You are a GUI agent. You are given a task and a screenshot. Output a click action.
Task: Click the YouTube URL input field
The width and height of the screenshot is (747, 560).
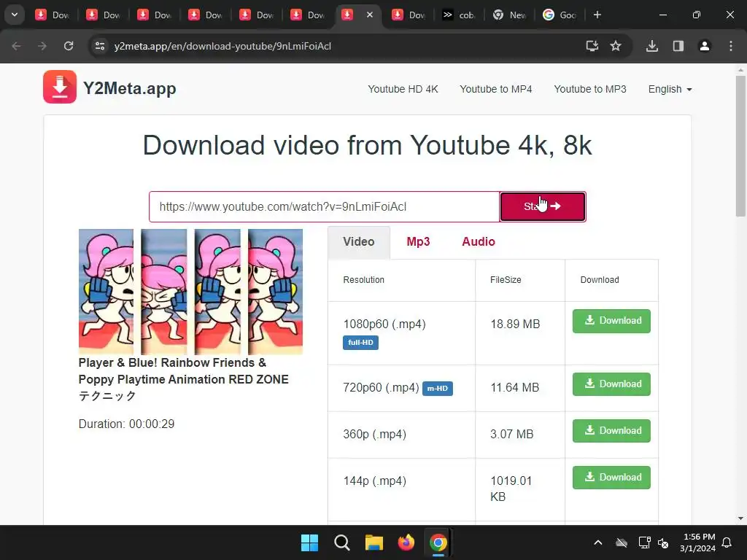tap(324, 206)
